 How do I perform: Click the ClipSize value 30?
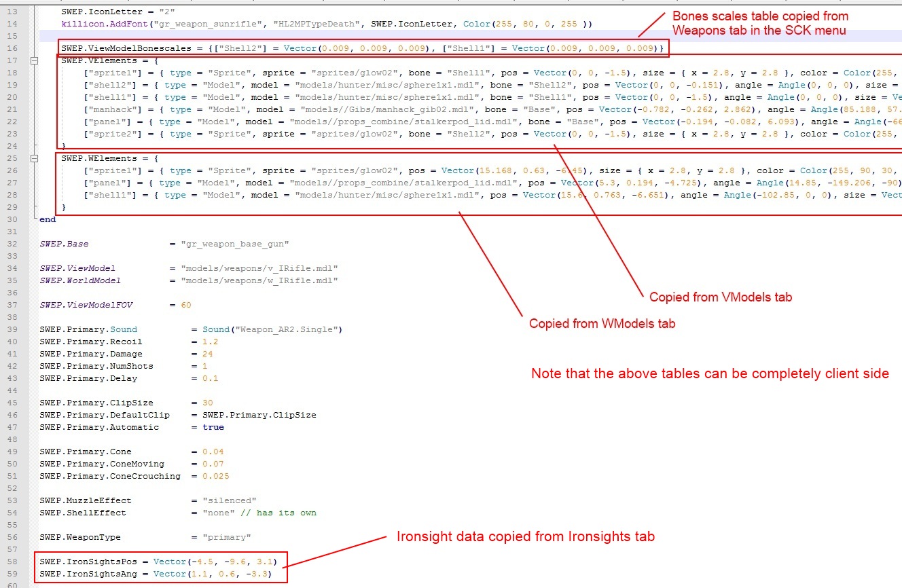[208, 403]
